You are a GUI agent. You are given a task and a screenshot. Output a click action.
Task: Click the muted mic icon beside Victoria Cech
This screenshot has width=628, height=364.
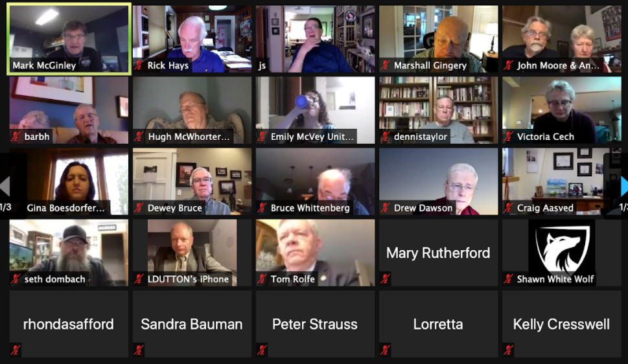tap(509, 137)
